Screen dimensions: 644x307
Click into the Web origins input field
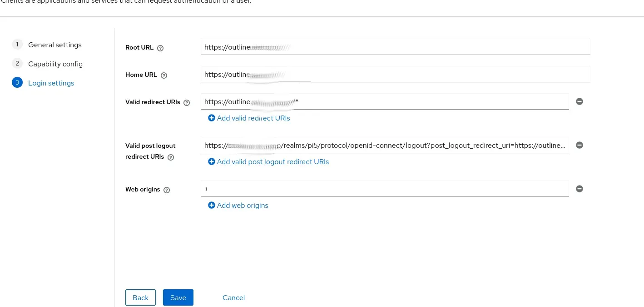(x=385, y=189)
